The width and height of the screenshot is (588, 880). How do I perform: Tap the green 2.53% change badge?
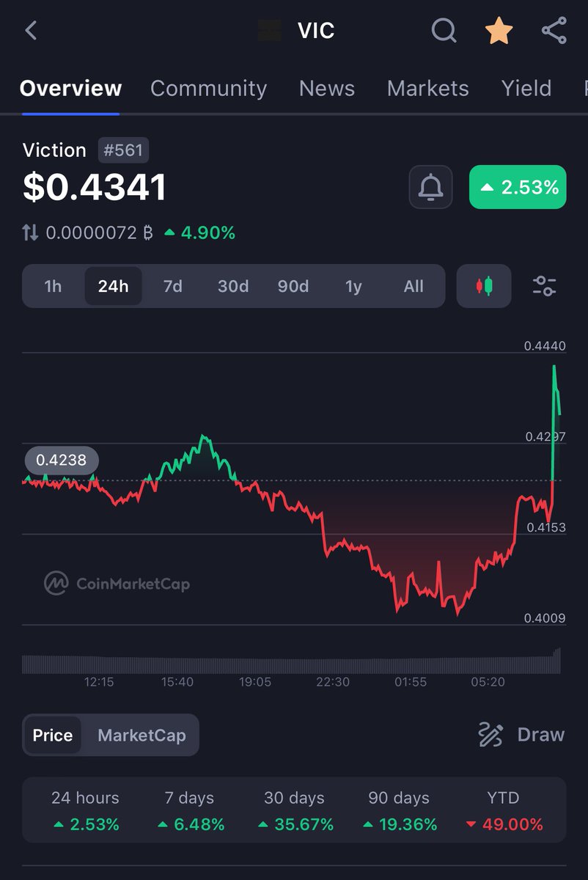click(x=518, y=187)
